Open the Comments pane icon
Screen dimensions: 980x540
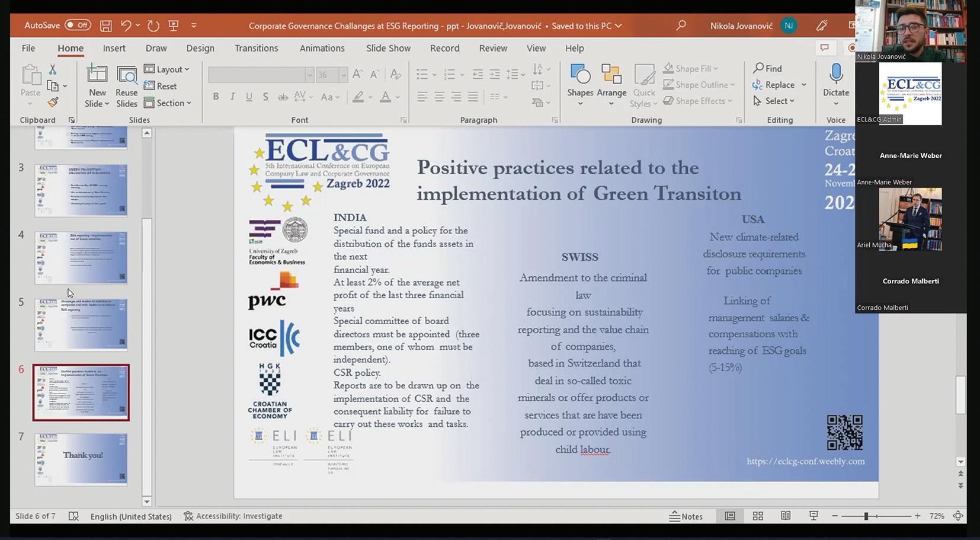(824, 47)
